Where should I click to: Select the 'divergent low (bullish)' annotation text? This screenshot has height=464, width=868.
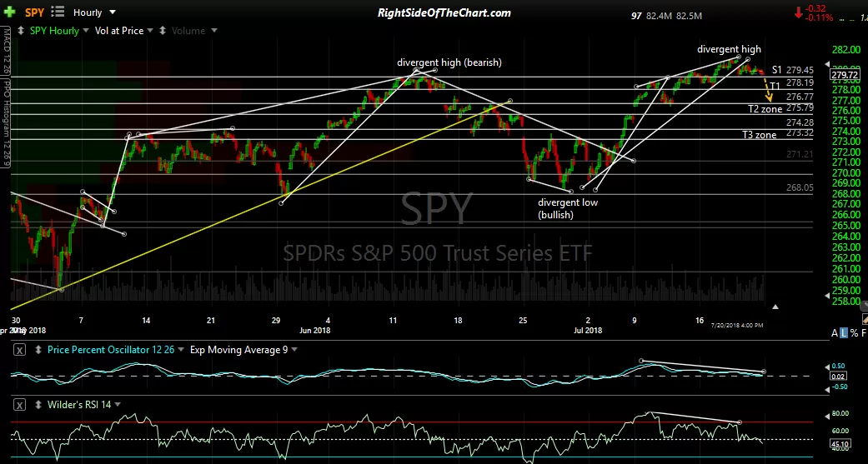[568, 208]
